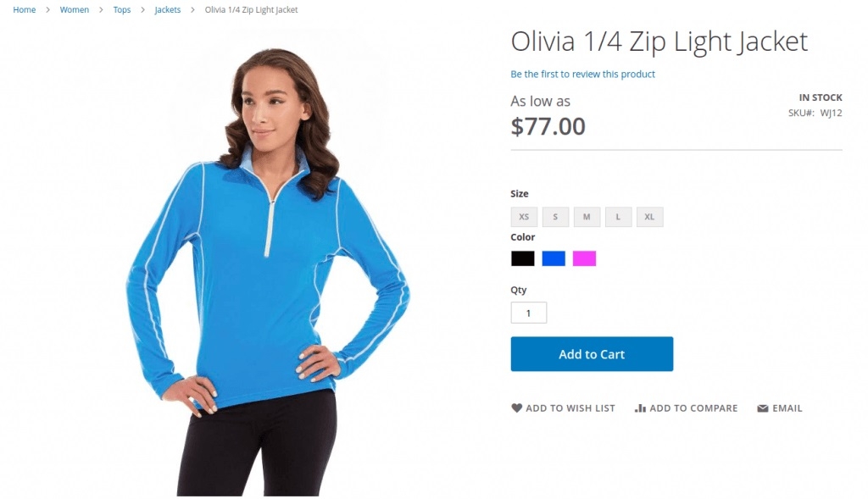Click the jacket product photo
868x499 pixels.
click(x=269, y=271)
